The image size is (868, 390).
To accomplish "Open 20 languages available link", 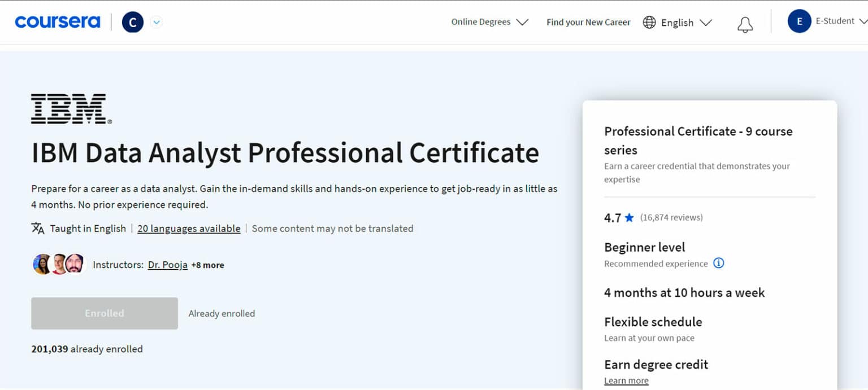I will tap(189, 229).
